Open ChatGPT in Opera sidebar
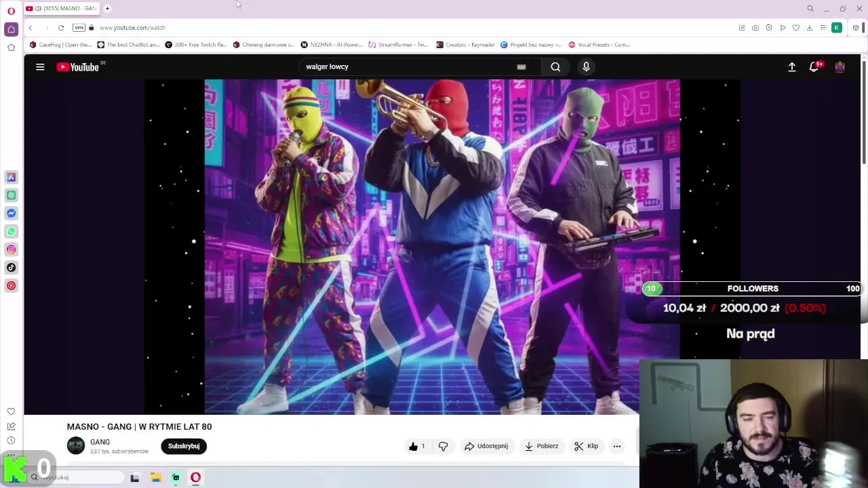 [x=11, y=195]
